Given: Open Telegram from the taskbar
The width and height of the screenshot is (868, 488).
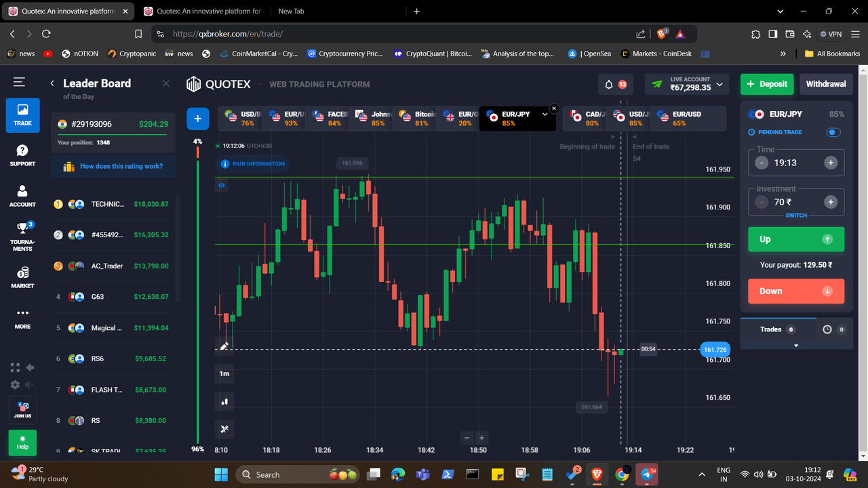Looking at the screenshot, I should pyautogui.click(x=648, y=474).
